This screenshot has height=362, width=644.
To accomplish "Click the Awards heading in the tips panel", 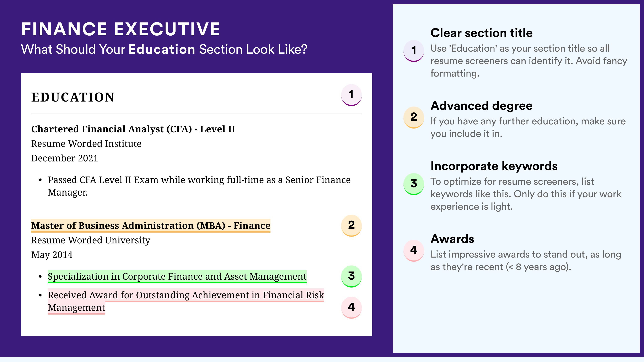I will click(452, 239).
